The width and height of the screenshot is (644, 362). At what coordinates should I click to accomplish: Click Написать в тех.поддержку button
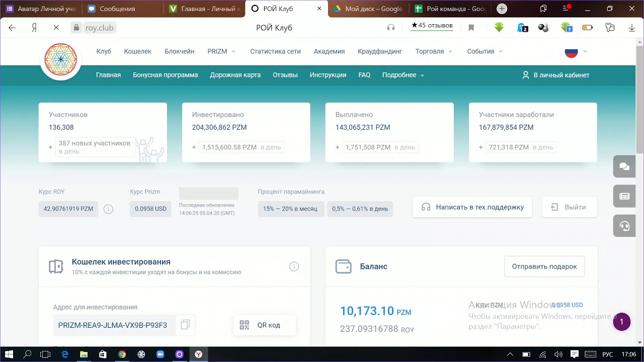(472, 207)
